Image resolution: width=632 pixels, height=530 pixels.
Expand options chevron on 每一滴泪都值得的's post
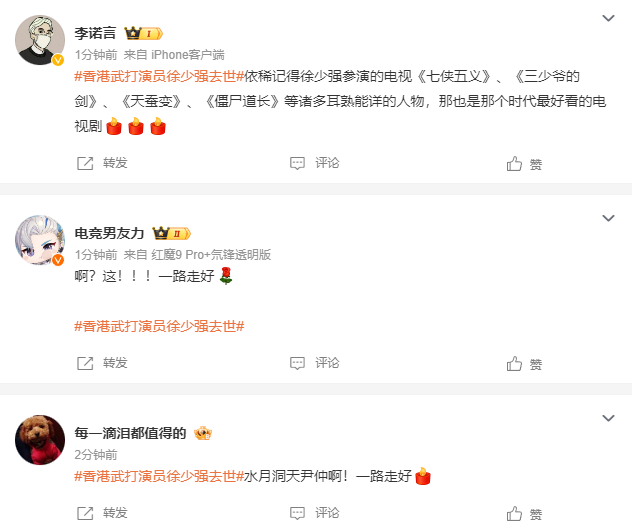pyautogui.click(x=608, y=418)
